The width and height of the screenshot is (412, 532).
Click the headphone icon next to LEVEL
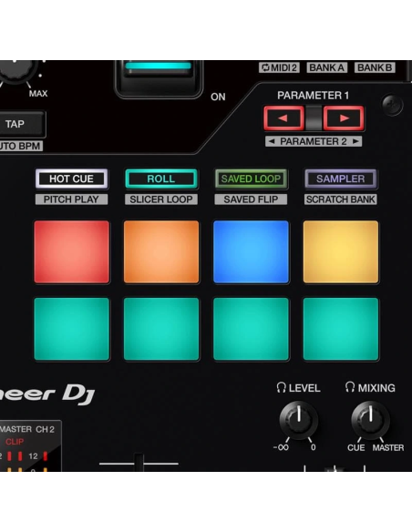point(282,388)
